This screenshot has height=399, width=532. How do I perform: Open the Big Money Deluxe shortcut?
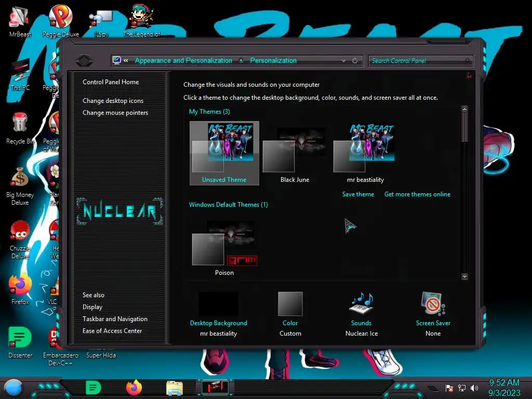pyautogui.click(x=20, y=187)
